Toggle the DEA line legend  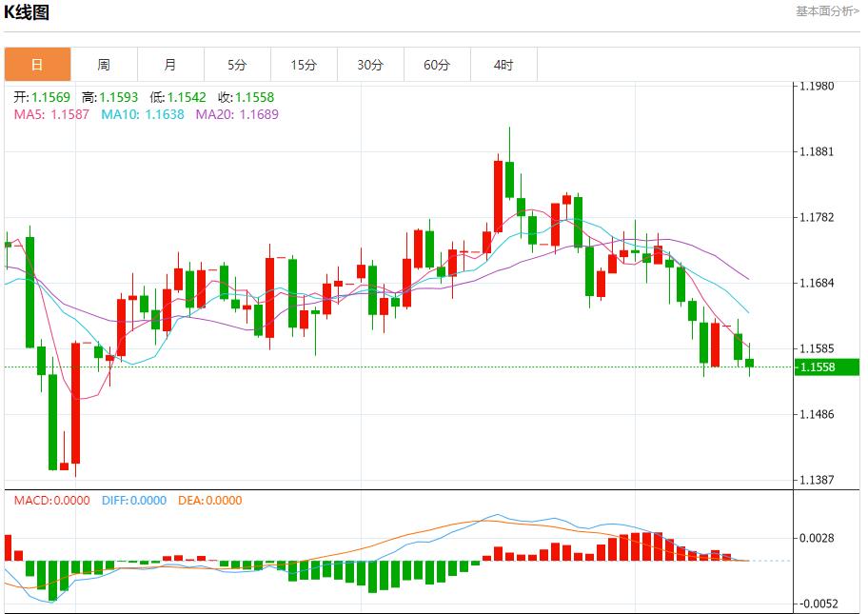(207, 500)
